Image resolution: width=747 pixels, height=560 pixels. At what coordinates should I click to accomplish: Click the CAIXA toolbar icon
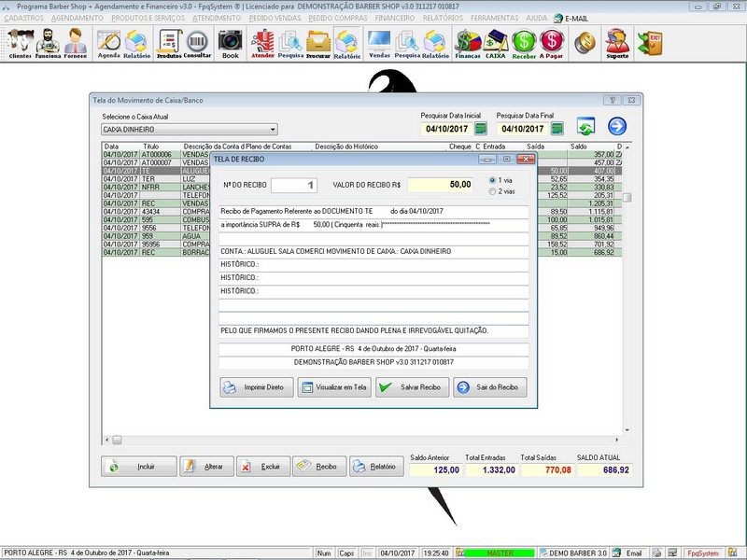496,43
